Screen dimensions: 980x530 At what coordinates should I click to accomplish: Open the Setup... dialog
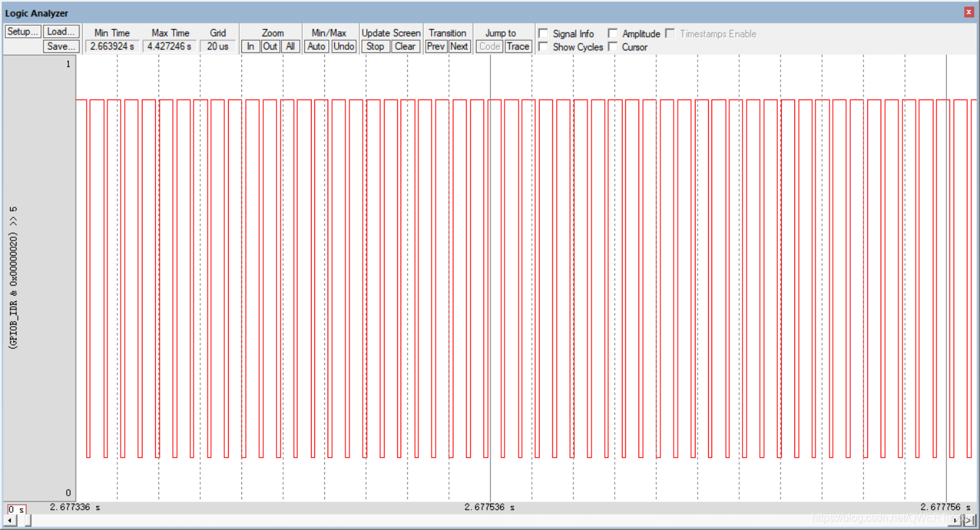pyautogui.click(x=23, y=31)
